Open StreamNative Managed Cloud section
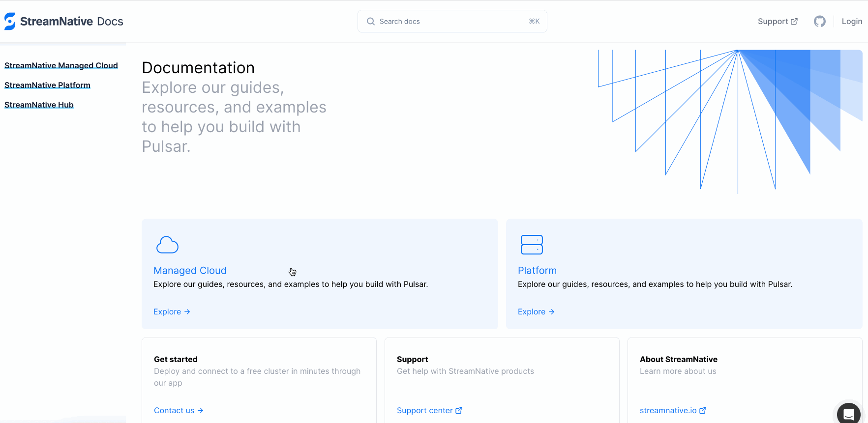 point(60,65)
